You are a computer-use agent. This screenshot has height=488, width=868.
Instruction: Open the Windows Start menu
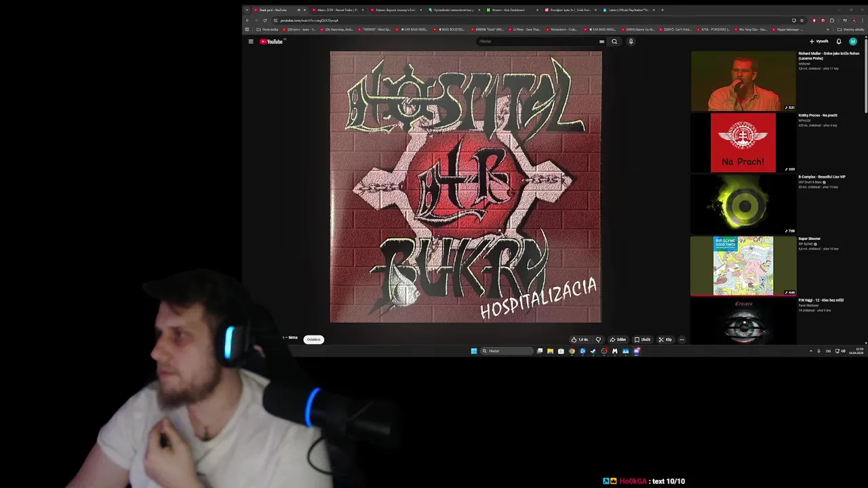[474, 351]
